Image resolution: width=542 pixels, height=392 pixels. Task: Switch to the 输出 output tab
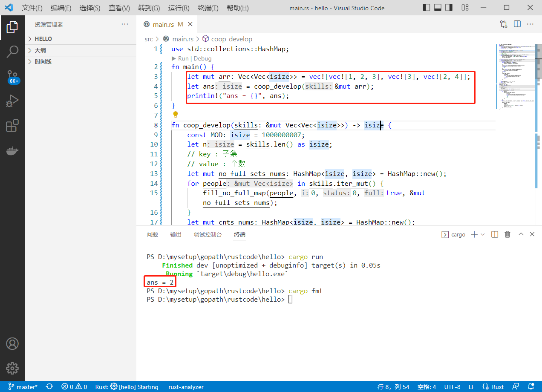176,234
